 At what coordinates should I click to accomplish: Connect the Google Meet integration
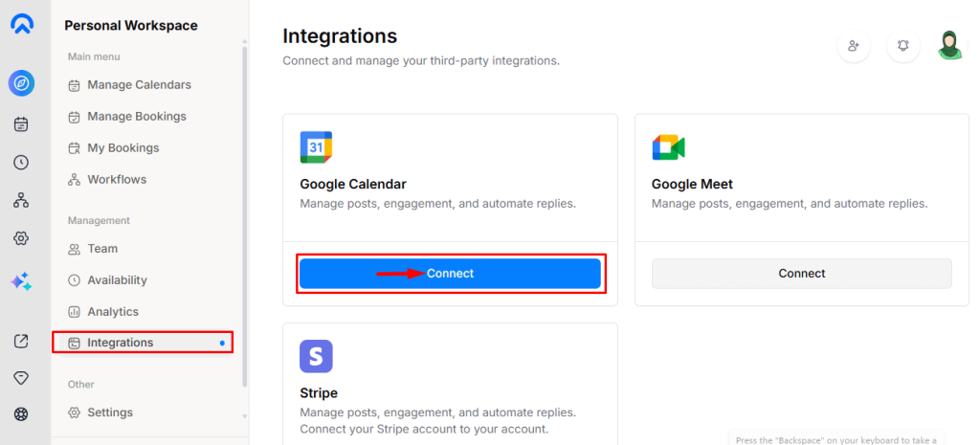tap(802, 274)
